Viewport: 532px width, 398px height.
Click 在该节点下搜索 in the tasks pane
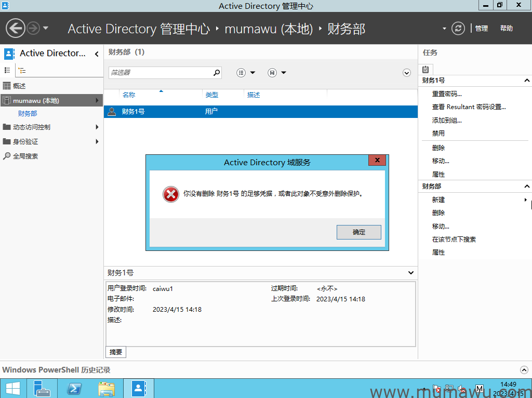(x=454, y=240)
